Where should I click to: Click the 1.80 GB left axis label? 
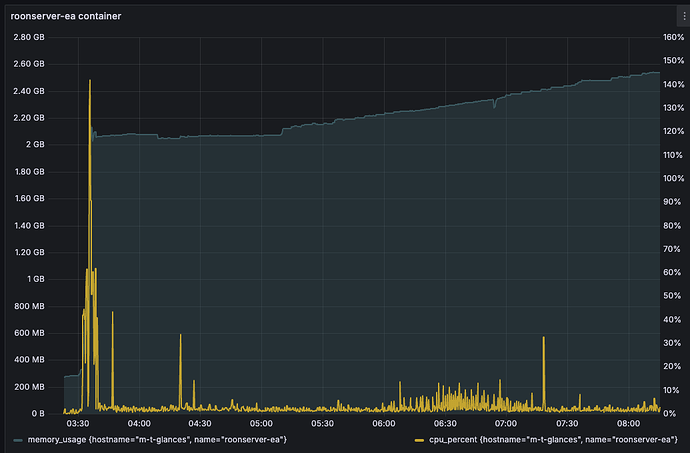[29, 172]
